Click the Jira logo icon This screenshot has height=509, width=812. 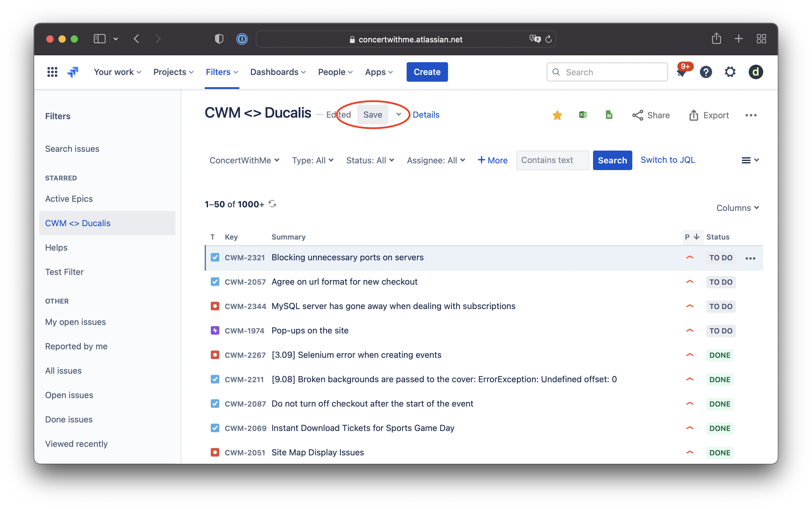(73, 72)
